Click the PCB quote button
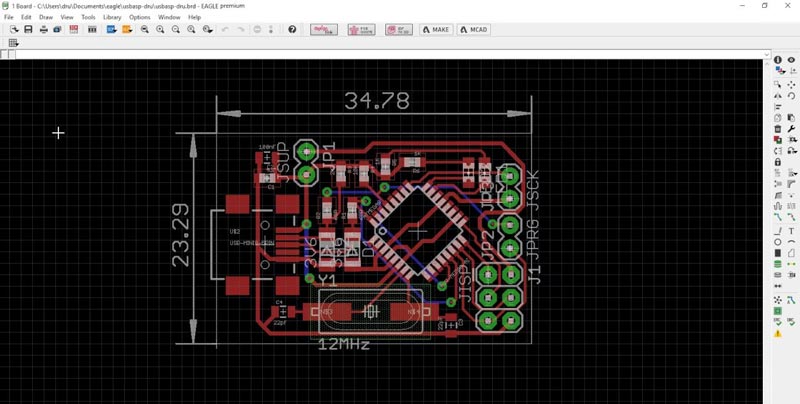Viewport: 800px width, 404px height. tap(361, 30)
